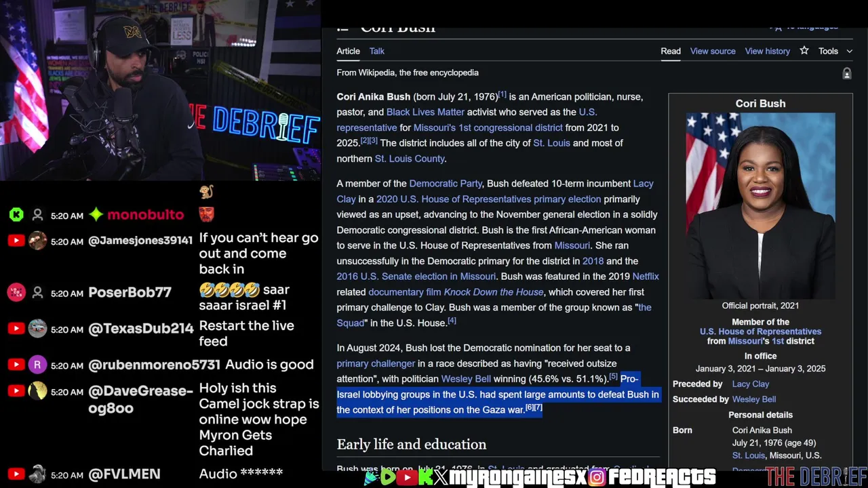Click citation [1] after birth date
868x488 pixels.
pos(502,94)
